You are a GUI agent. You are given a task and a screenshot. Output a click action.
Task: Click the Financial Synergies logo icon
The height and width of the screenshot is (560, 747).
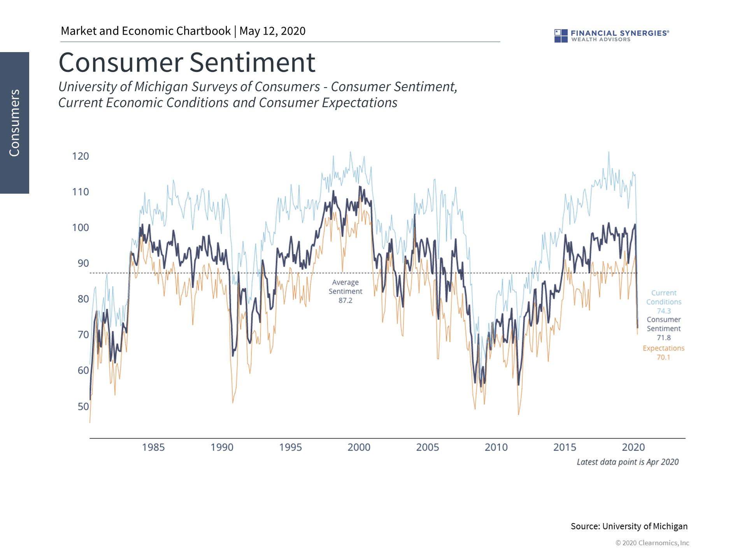click(x=561, y=36)
